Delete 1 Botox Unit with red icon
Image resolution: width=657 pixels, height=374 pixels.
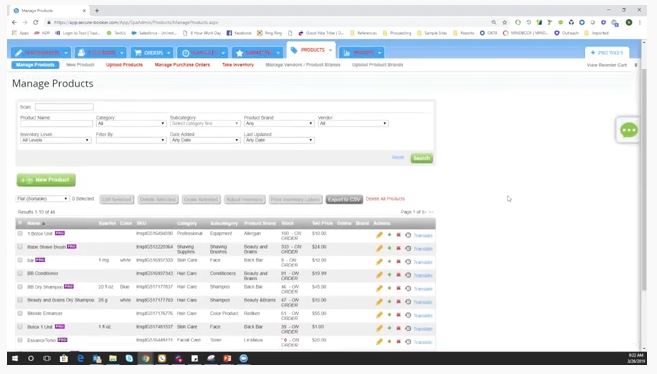(x=398, y=235)
